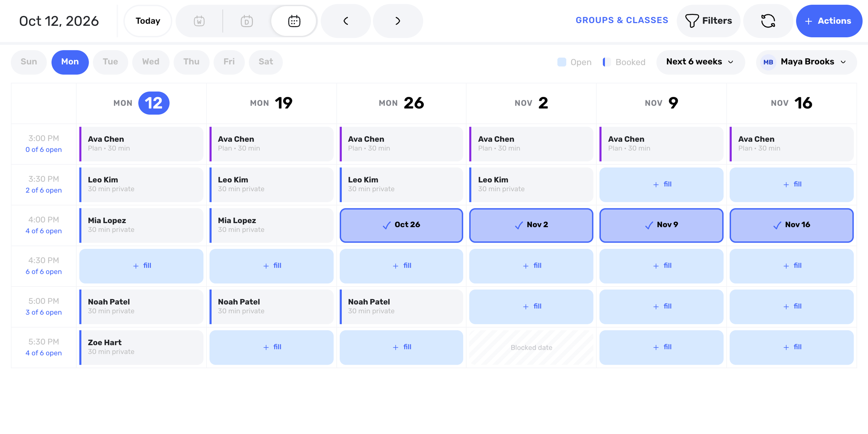Screen dimensions: 868x434
Task: Open Groups & Classes link
Action: point(622,20)
